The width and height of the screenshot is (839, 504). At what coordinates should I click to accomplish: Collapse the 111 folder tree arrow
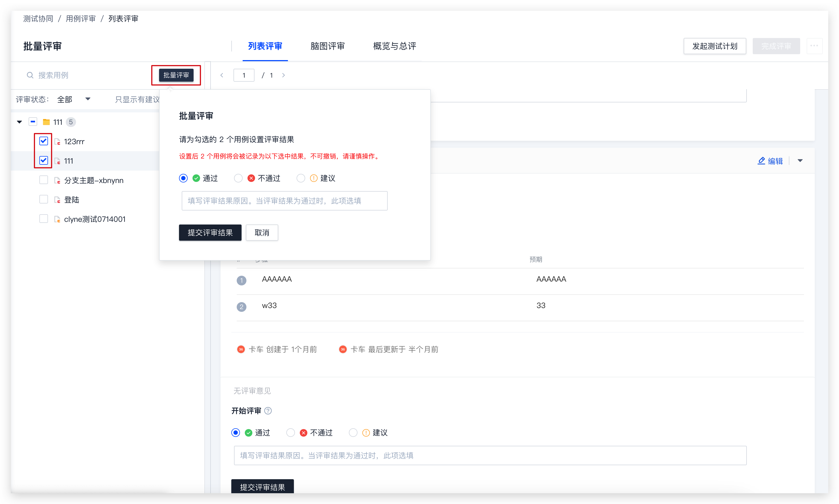[20, 122]
